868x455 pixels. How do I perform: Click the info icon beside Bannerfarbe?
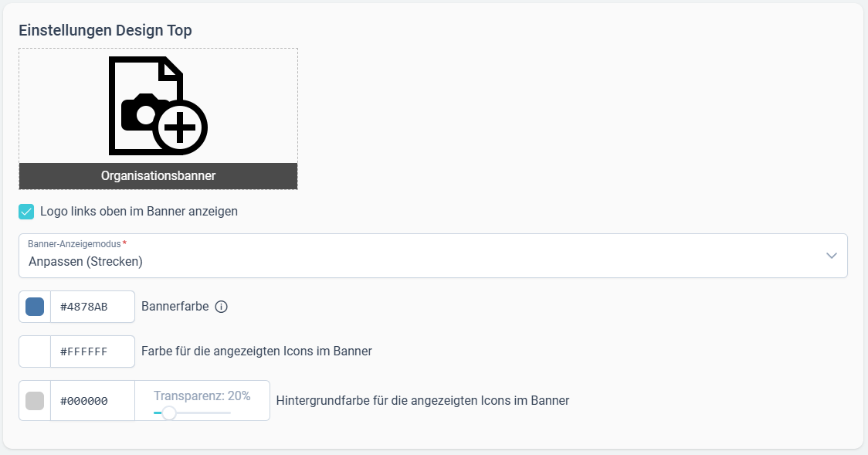(x=222, y=307)
